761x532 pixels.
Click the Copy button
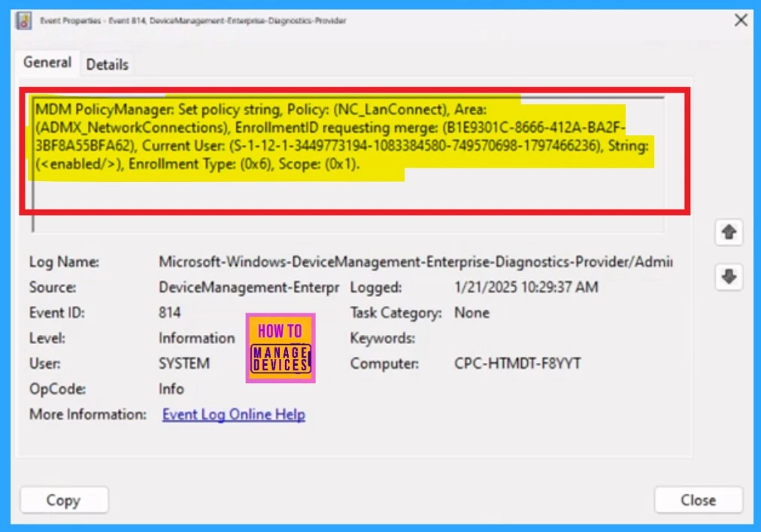(64, 500)
